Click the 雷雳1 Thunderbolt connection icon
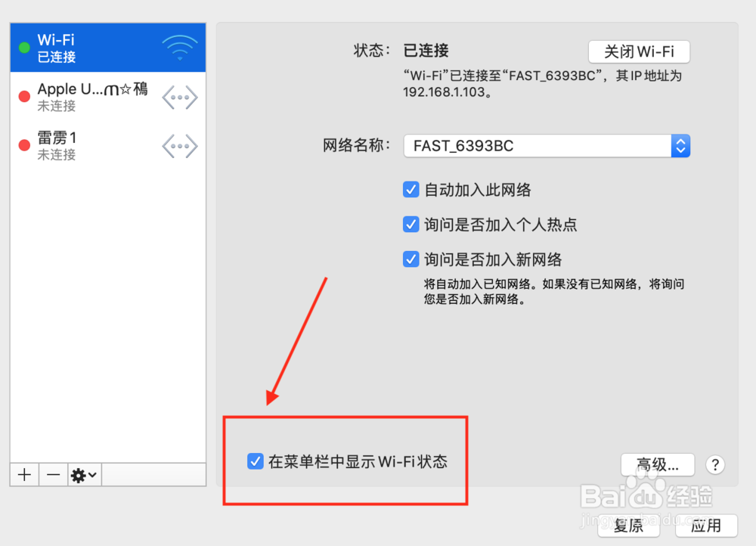 tap(180, 146)
